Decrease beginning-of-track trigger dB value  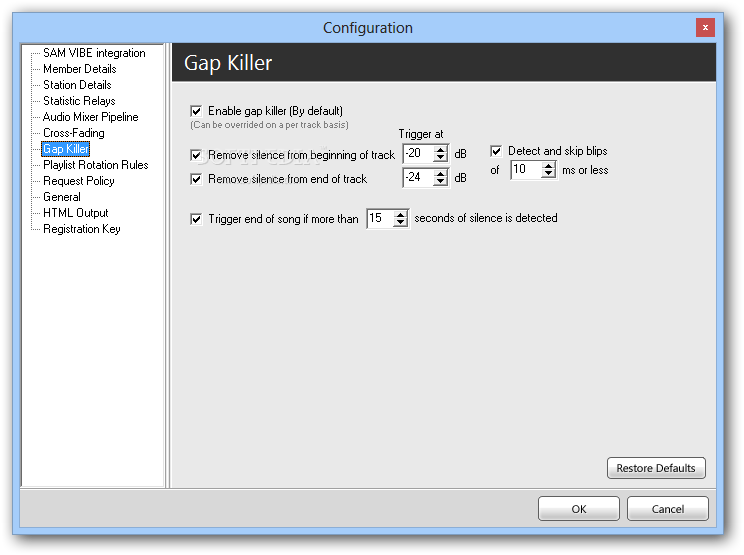coord(441,157)
